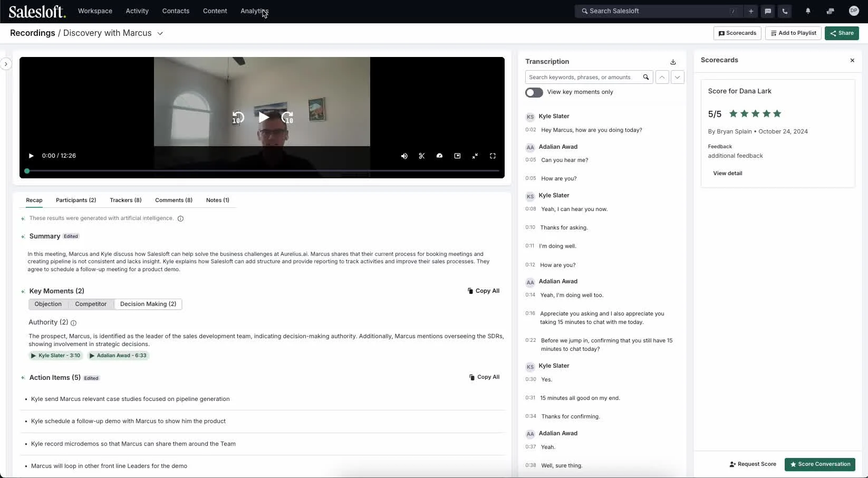
Task: Play video using large center button
Action: click(264, 117)
